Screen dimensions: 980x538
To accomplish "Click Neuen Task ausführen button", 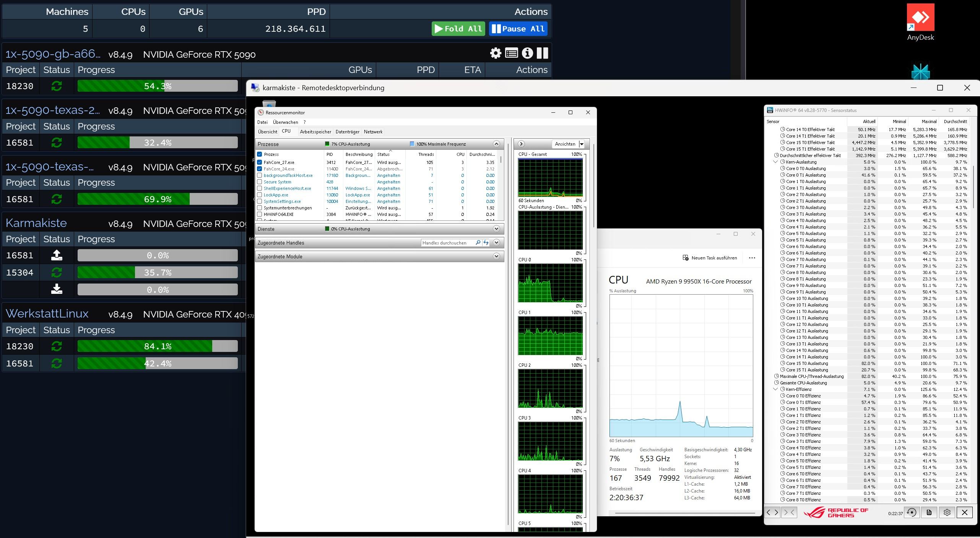I will (x=710, y=258).
